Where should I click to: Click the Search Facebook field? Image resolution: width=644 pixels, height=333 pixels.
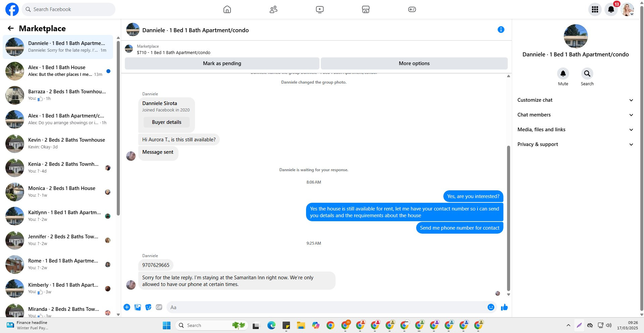[x=68, y=9]
